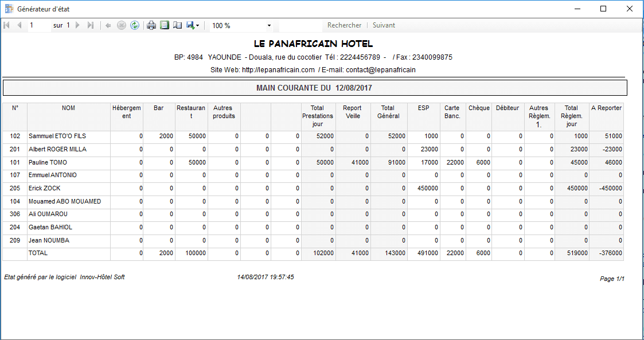
Task: Click the Albert ROGER MILLA name cell
Action: (69, 149)
